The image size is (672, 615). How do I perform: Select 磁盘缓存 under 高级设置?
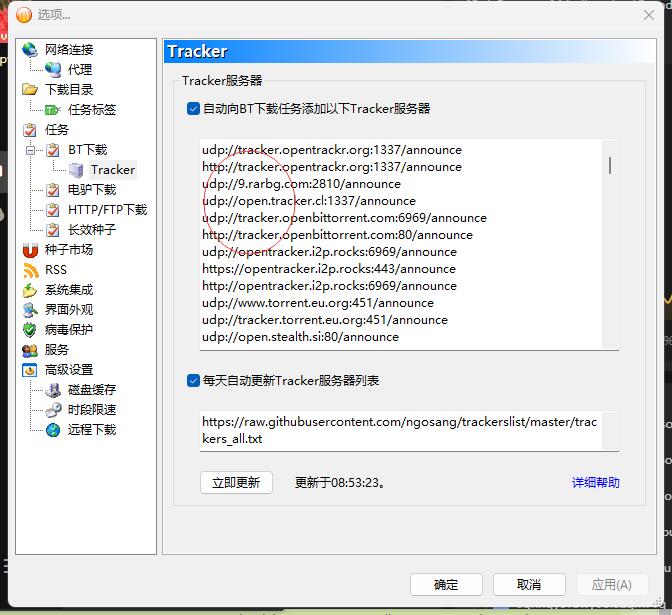click(x=91, y=389)
